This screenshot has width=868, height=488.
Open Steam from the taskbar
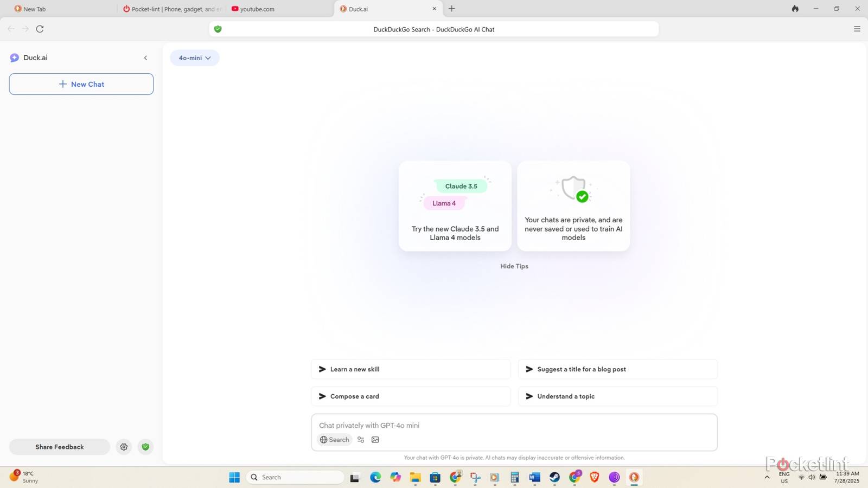point(554,477)
